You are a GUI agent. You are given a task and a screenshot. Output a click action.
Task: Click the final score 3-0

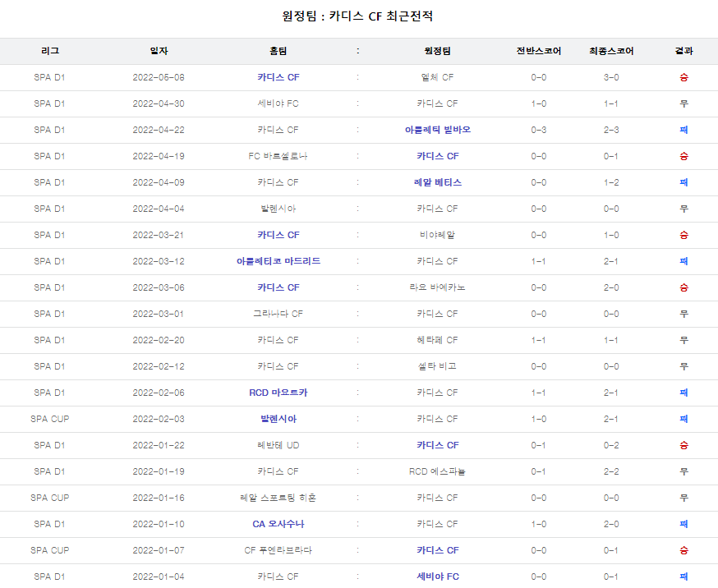pos(611,77)
